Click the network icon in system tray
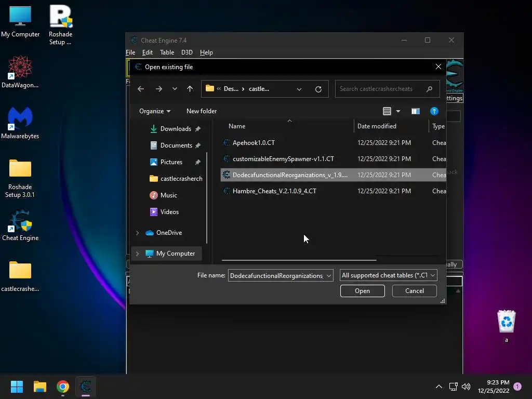 pos(453,387)
